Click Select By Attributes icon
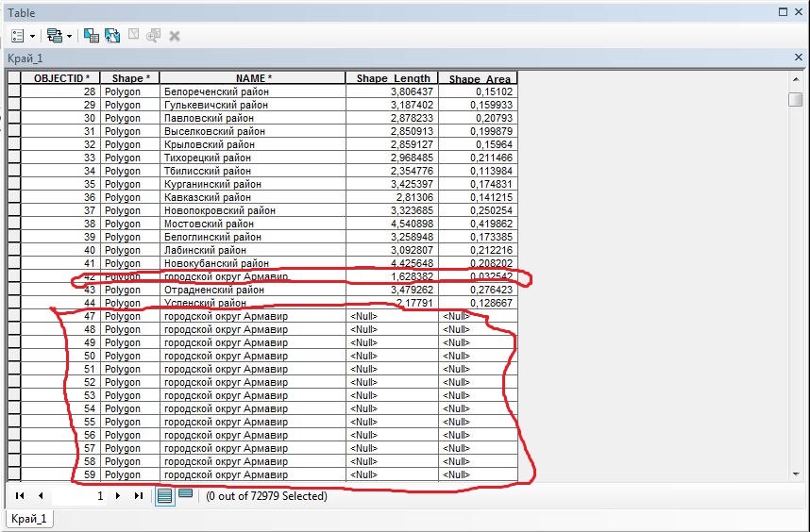810x532 pixels. (92, 36)
